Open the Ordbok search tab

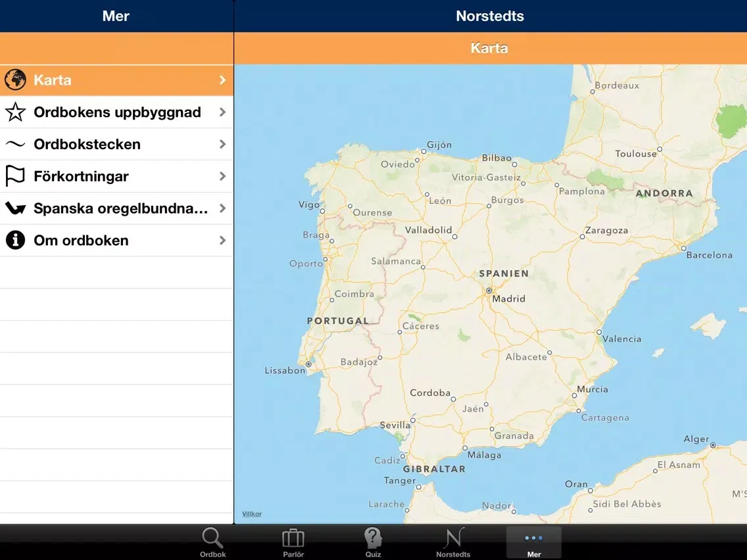(212, 543)
